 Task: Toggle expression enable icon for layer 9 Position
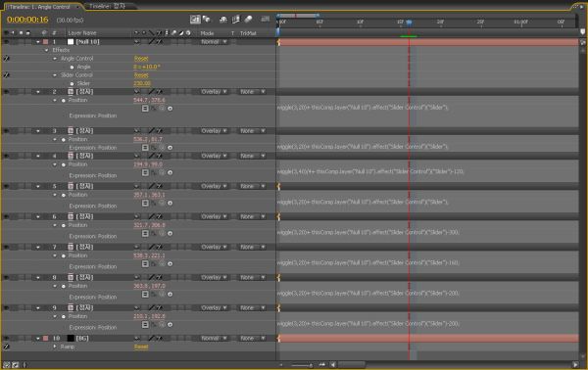[145, 324]
